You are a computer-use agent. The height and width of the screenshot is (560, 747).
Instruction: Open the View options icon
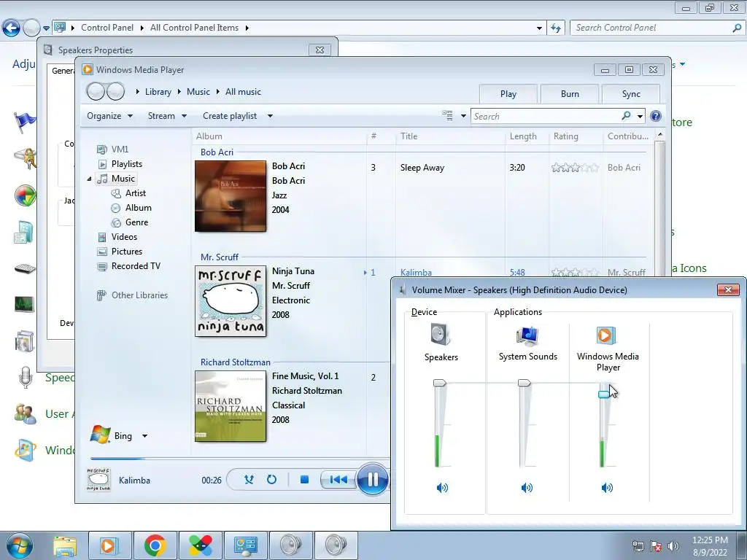pos(447,115)
